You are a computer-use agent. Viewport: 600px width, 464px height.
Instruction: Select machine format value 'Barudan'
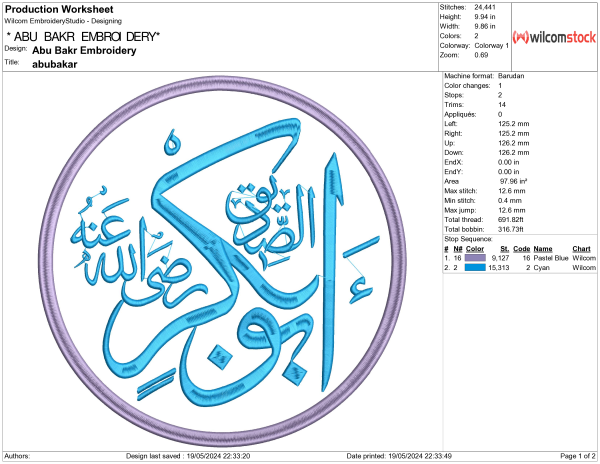[511, 76]
